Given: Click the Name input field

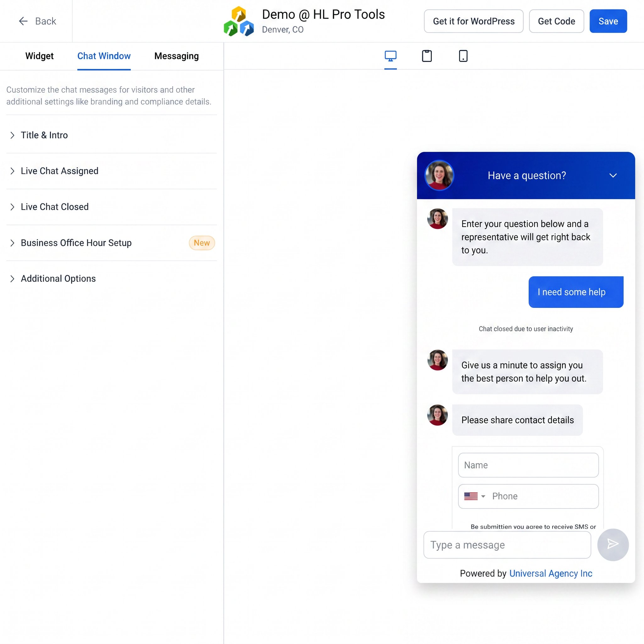Looking at the screenshot, I should 528,465.
